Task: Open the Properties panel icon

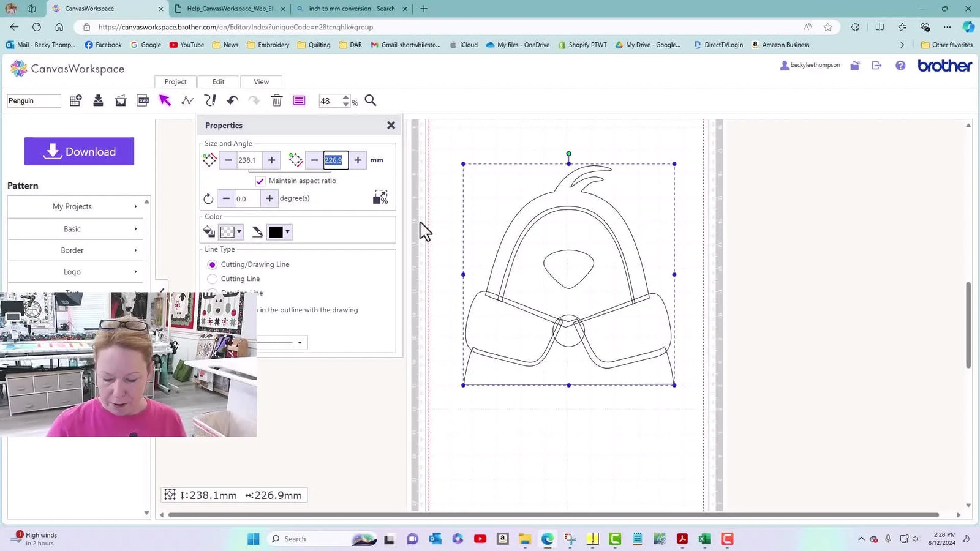Action: click(x=298, y=100)
